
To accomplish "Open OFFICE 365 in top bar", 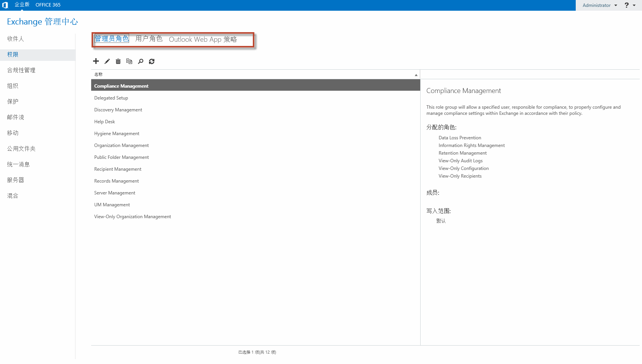I will 48,5.
